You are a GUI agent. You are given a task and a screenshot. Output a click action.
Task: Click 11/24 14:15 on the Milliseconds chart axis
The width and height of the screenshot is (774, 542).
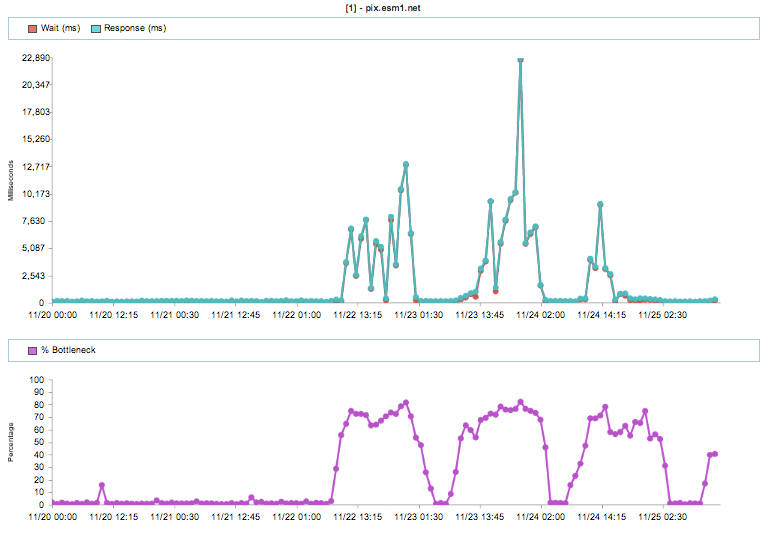[x=602, y=315]
